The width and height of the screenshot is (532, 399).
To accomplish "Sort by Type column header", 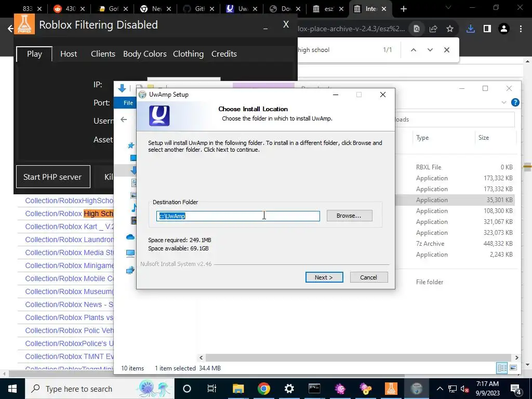I will 422,138.
